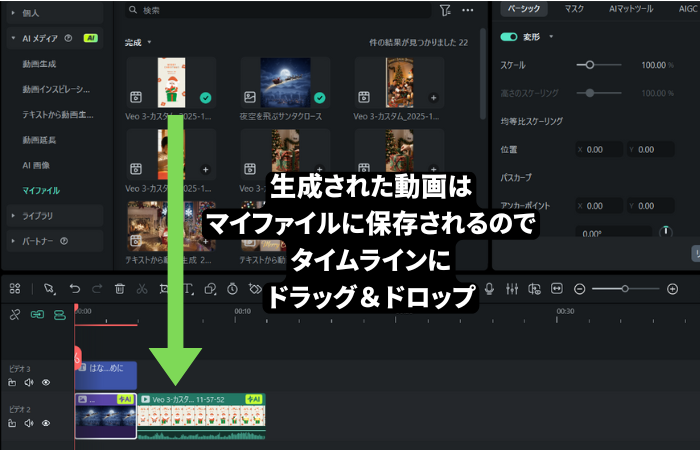Delete the selected clip with trash icon
The image size is (700, 450).
pyautogui.click(x=120, y=289)
